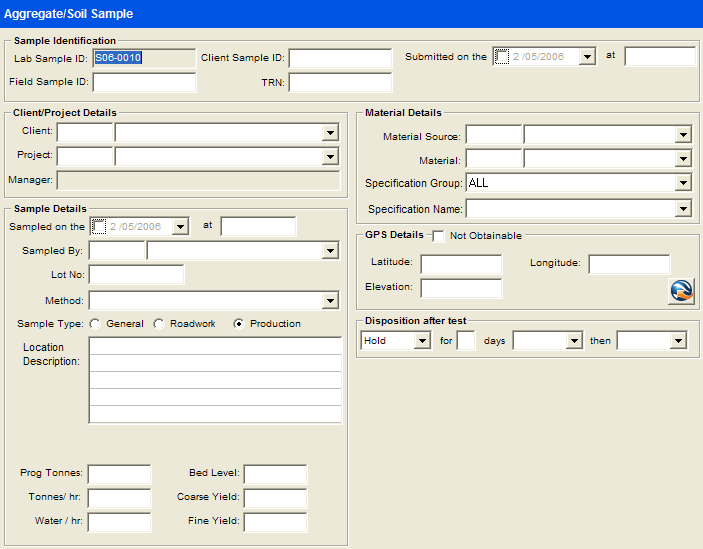703x549 pixels.
Task: Select the General sample type
Action: [95, 324]
